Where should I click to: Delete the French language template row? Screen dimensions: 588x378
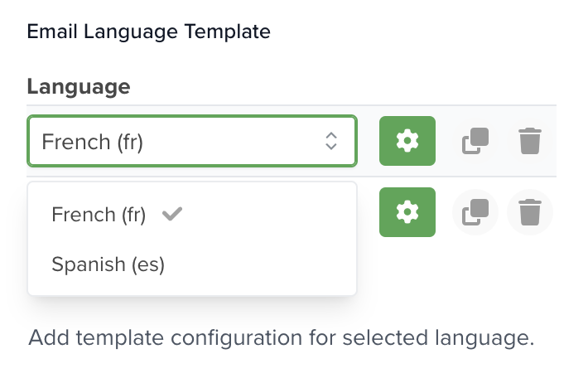tap(530, 141)
